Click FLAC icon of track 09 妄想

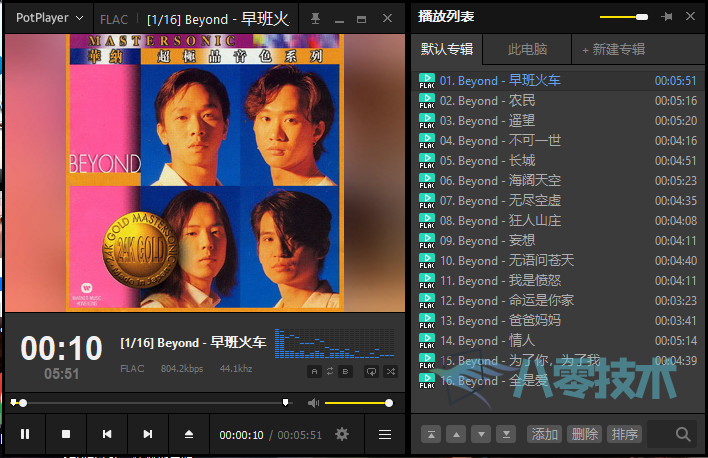point(427,241)
